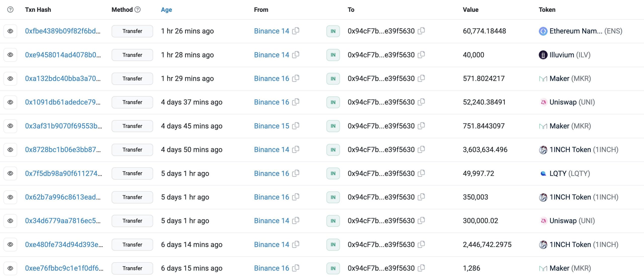Click the Ethereum Name Service token icon
The width and height of the screenshot is (644, 279).
pos(543,31)
